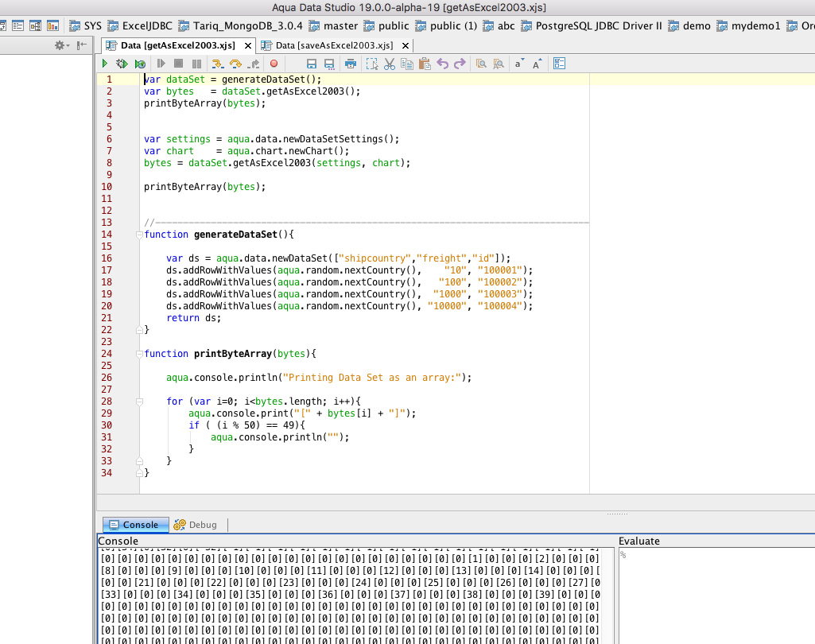Screen dimensions: 815x644
Task: Close the getAsExcel2003.xjs tab
Action: pos(246,46)
